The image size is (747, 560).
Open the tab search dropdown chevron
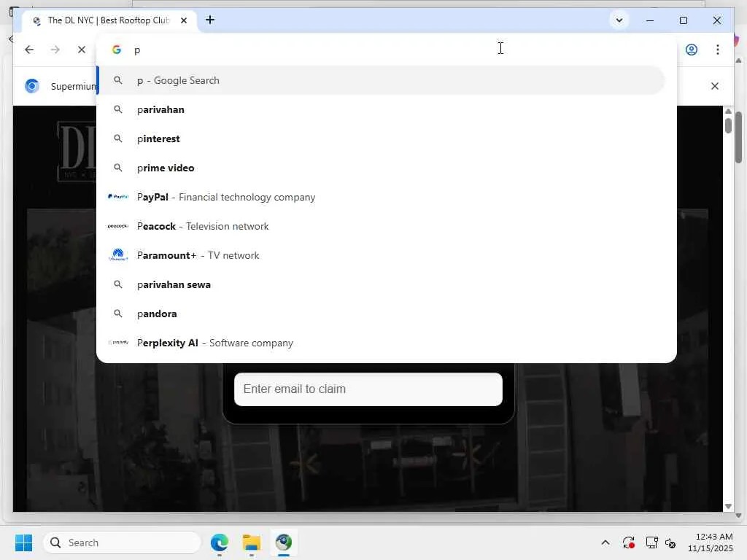coord(619,20)
